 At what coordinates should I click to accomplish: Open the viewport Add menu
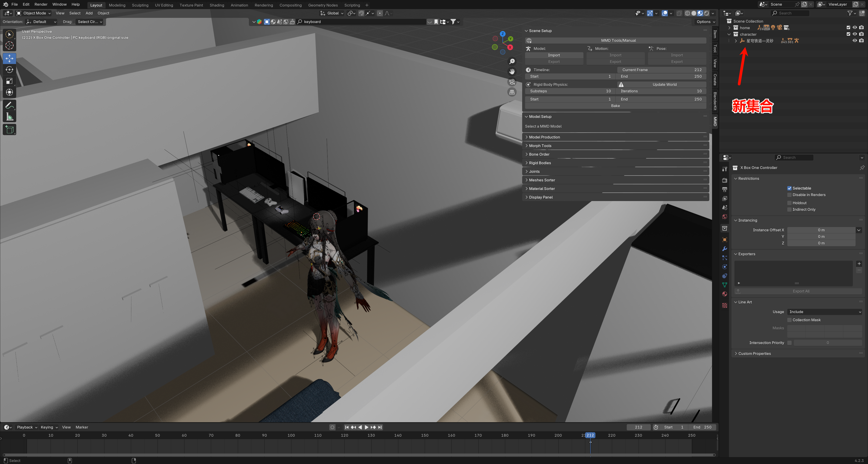89,13
